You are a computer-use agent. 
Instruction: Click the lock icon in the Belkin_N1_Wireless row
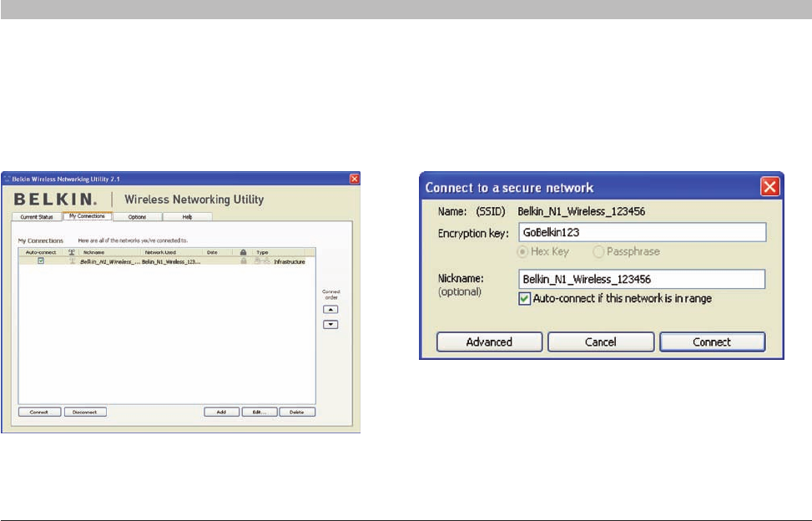[244, 261]
